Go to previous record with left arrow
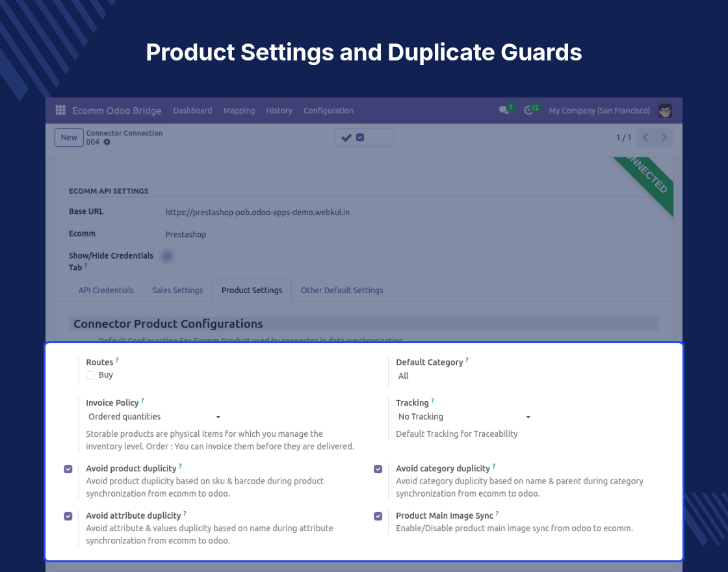The width and height of the screenshot is (728, 572). tap(645, 137)
